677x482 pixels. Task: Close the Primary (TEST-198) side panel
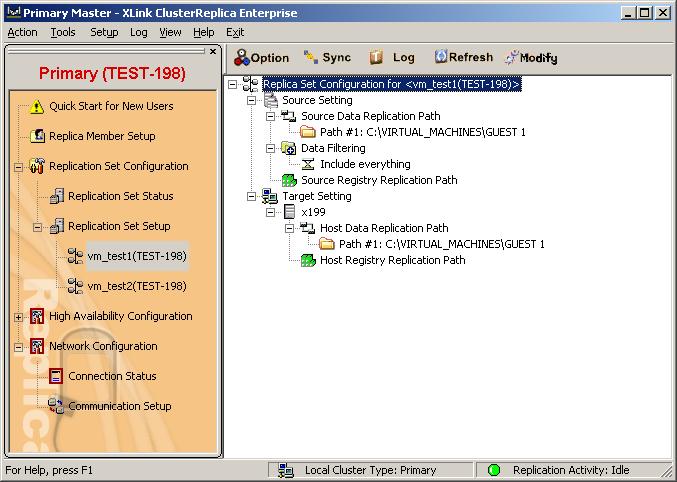[x=212, y=52]
